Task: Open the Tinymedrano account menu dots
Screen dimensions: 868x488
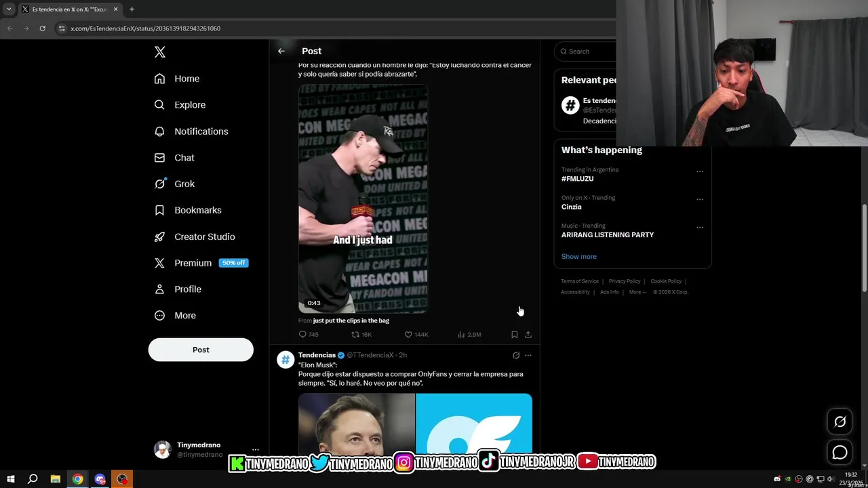Action: (x=256, y=450)
